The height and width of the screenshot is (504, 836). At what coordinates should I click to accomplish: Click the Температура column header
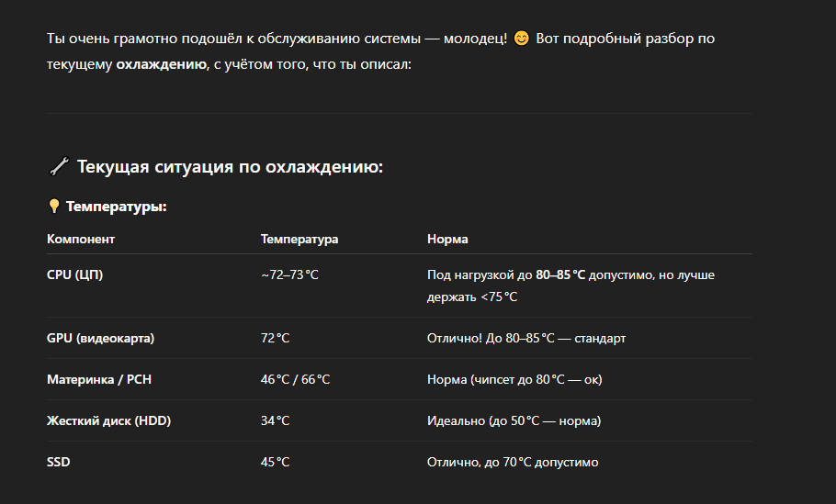click(x=299, y=240)
